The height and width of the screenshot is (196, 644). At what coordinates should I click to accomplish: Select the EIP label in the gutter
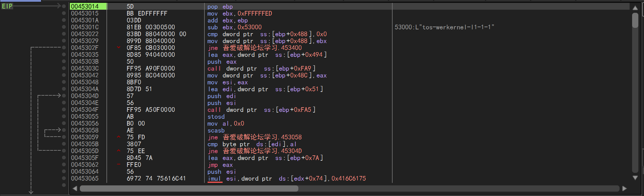click(x=7, y=6)
